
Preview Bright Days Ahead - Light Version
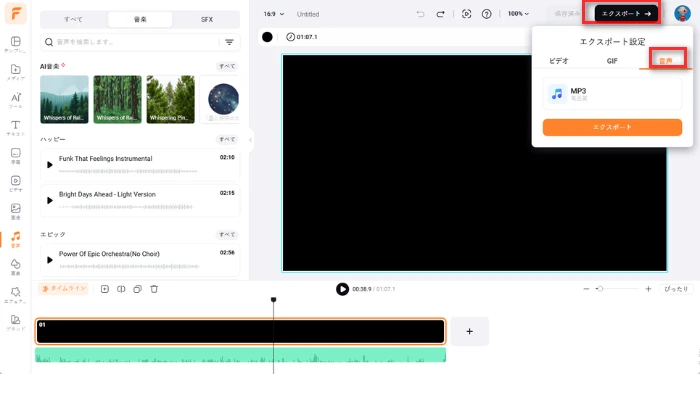[x=50, y=200]
